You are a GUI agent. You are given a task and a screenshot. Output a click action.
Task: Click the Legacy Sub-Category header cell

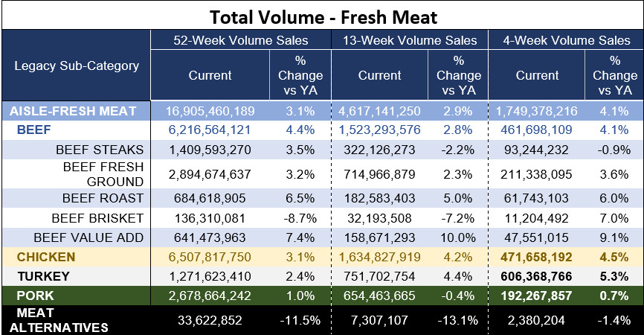point(77,66)
